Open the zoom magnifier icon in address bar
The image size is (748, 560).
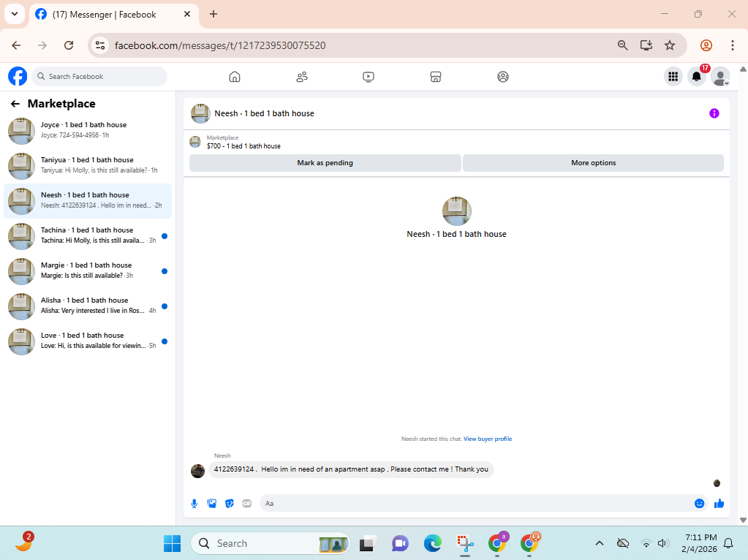(x=622, y=45)
